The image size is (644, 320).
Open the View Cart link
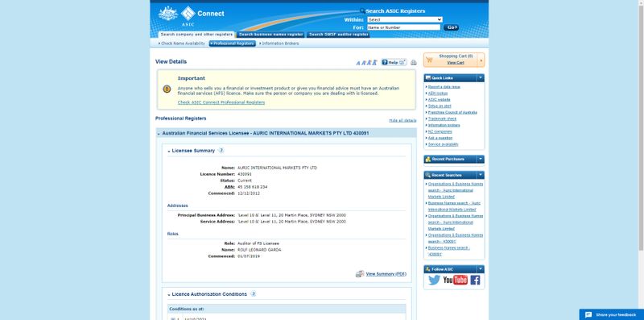(x=456, y=63)
